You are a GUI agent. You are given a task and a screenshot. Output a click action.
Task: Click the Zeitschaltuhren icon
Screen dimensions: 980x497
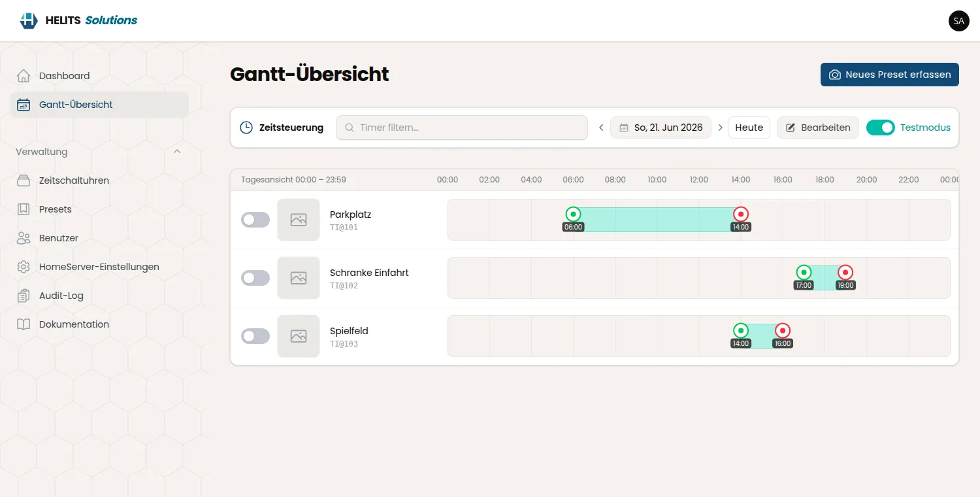tap(24, 180)
